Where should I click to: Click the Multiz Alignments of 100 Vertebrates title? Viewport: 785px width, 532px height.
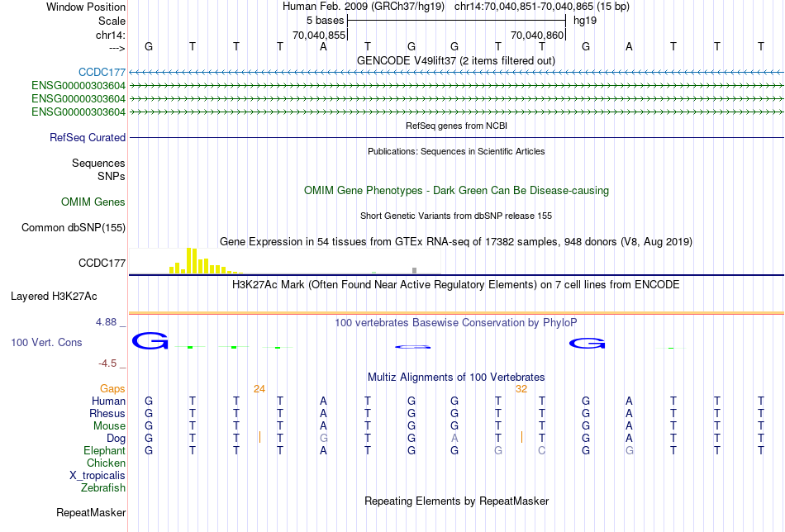456,378
